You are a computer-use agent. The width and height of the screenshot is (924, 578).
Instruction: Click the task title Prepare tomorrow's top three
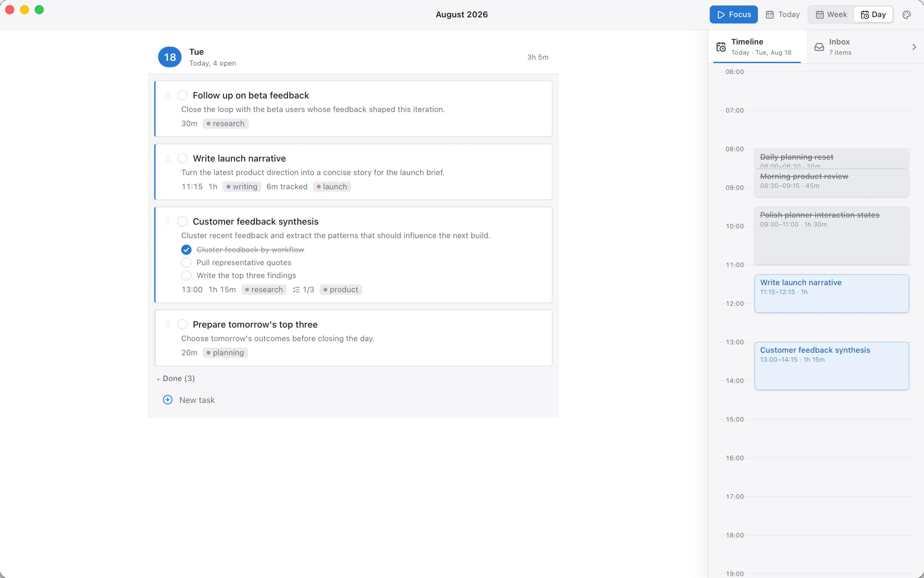(x=255, y=325)
